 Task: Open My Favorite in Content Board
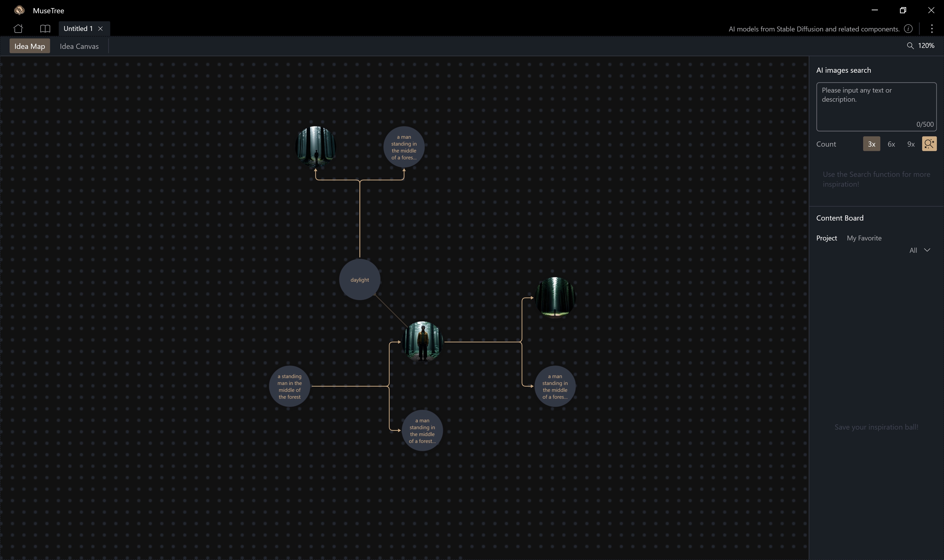(864, 238)
